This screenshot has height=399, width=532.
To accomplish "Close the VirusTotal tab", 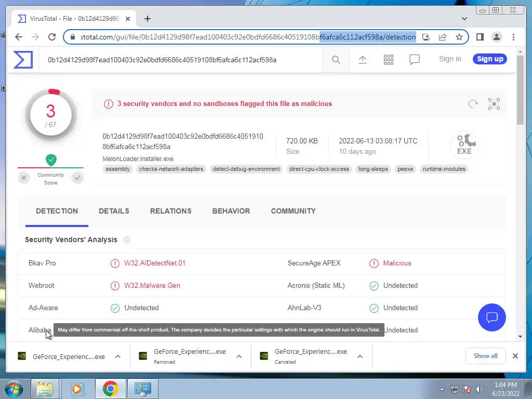I will tap(128, 19).
